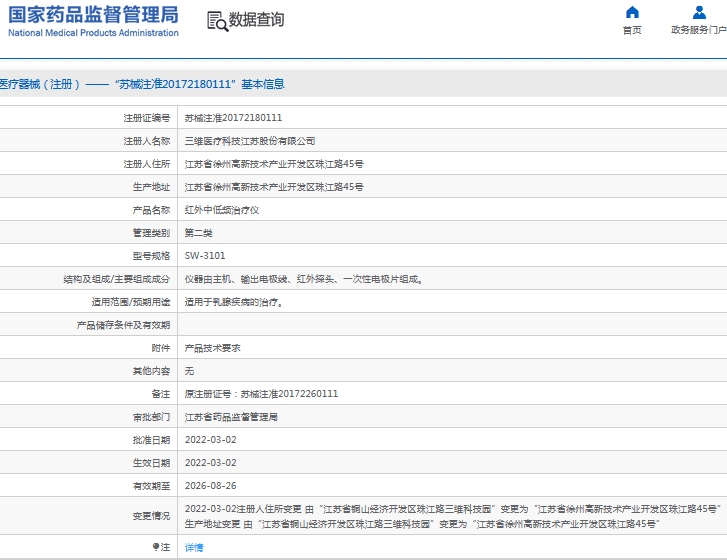Click the 生产地址 address value
Image resolution: width=727 pixels, height=560 pixels.
tap(274, 187)
